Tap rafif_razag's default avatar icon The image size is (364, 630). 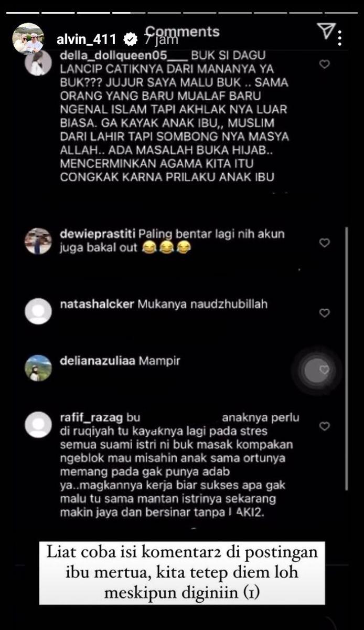click(x=38, y=425)
